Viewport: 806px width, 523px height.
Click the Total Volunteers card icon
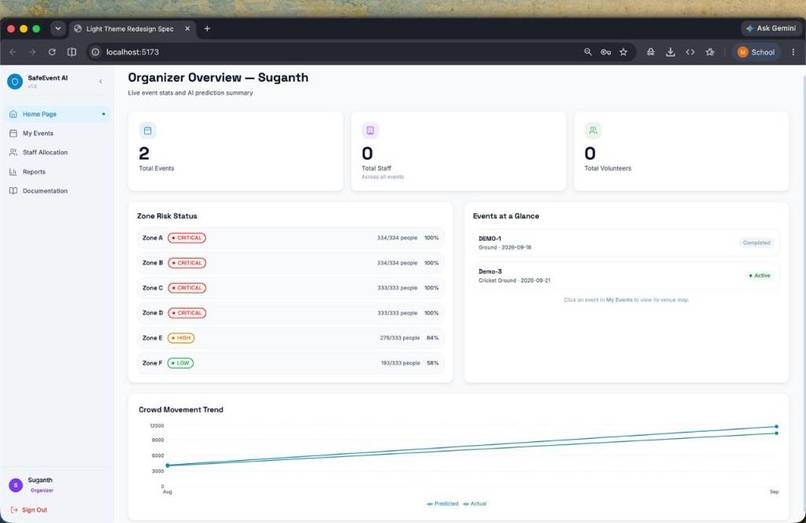pos(593,131)
